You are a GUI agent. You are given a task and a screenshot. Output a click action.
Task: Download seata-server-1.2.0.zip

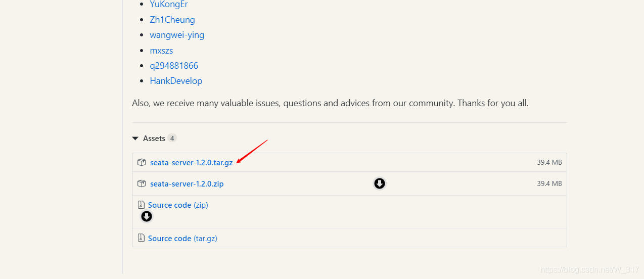point(187,184)
